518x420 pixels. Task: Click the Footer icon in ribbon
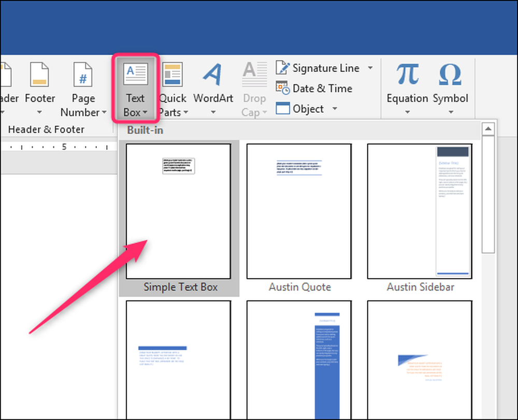pyautogui.click(x=39, y=74)
